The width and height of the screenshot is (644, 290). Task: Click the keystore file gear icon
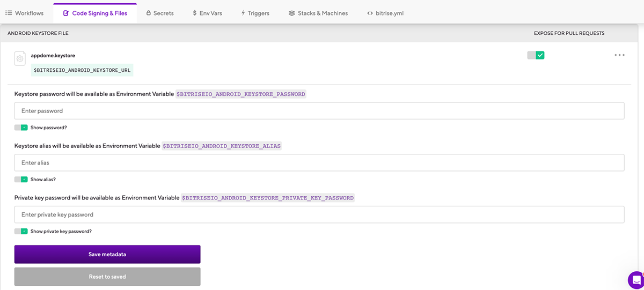[x=20, y=59]
